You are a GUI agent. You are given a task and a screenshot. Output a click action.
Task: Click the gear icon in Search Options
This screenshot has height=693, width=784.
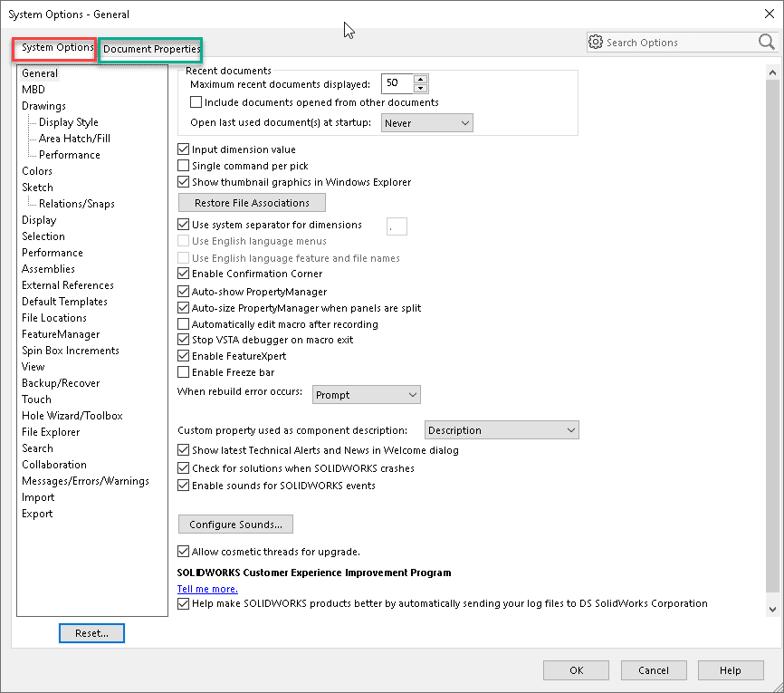point(596,43)
